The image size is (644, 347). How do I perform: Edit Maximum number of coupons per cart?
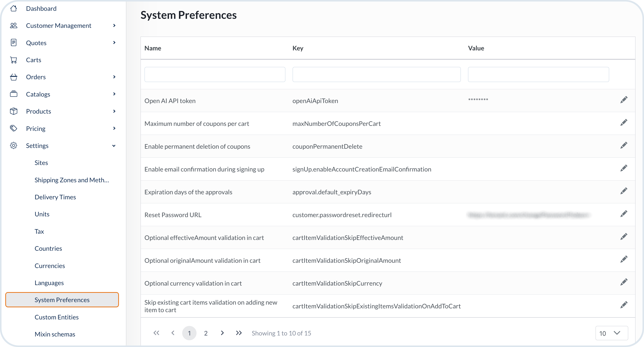point(624,123)
